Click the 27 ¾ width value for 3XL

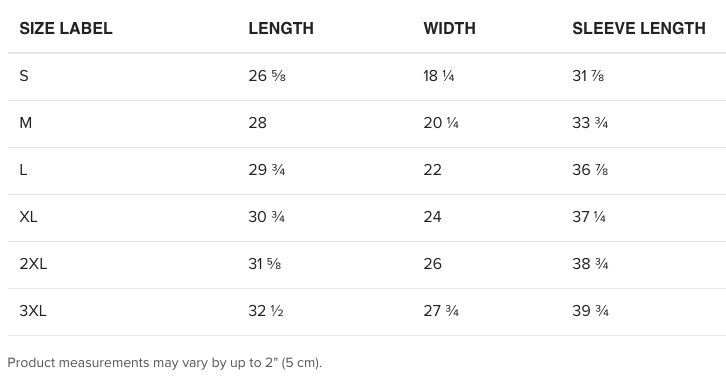[x=441, y=310]
